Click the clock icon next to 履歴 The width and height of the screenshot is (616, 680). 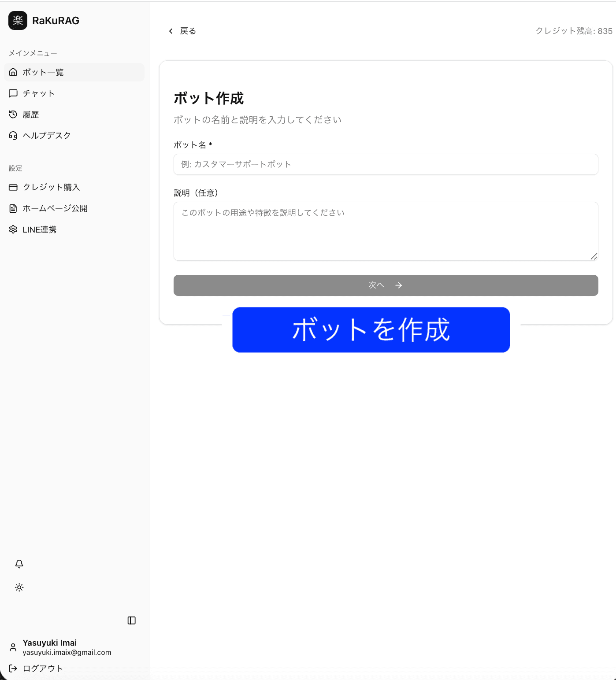point(13,114)
